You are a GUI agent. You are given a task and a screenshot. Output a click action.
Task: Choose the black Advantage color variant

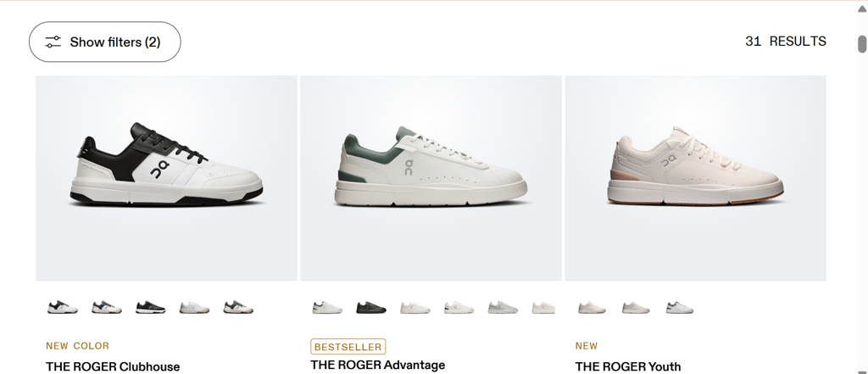371,308
